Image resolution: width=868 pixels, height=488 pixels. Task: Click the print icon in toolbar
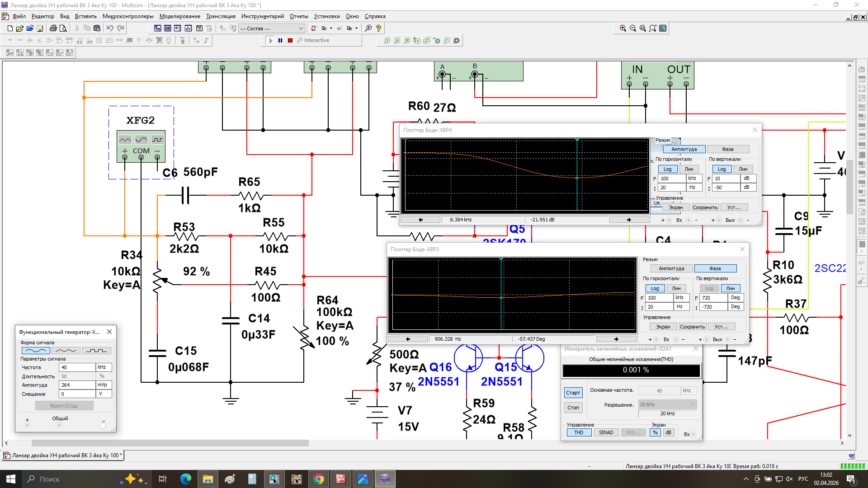(x=53, y=28)
